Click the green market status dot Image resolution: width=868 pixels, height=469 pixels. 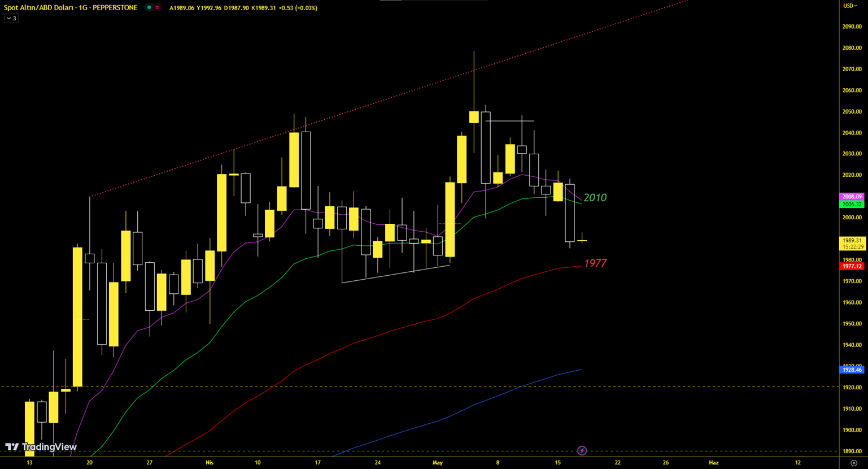point(149,8)
